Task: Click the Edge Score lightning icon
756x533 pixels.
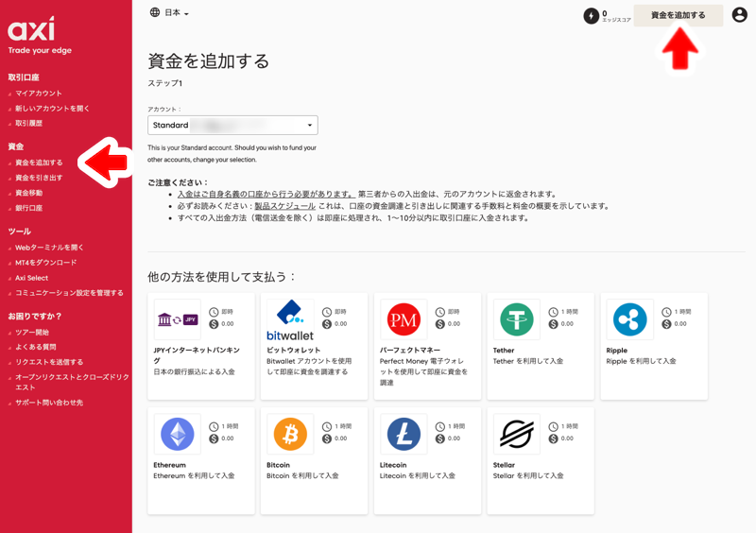Action: [592, 16]
